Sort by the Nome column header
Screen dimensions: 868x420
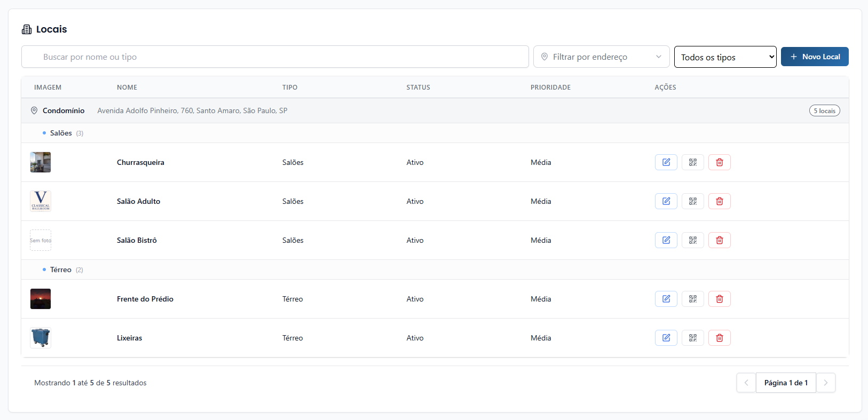tap(127, 87)
